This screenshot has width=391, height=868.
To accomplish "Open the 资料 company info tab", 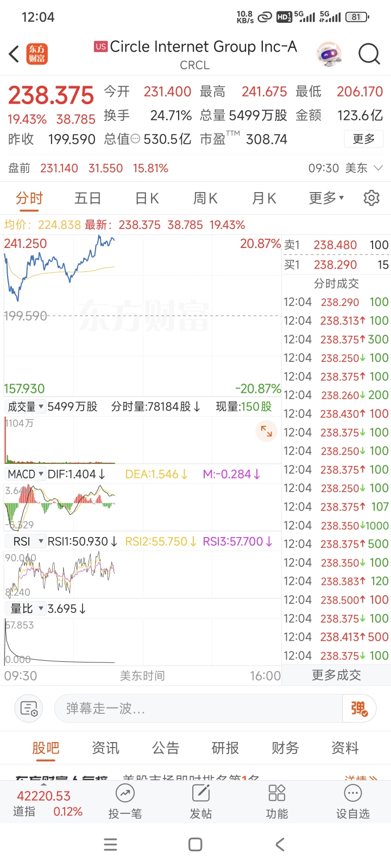I will [x=345, y=748].
